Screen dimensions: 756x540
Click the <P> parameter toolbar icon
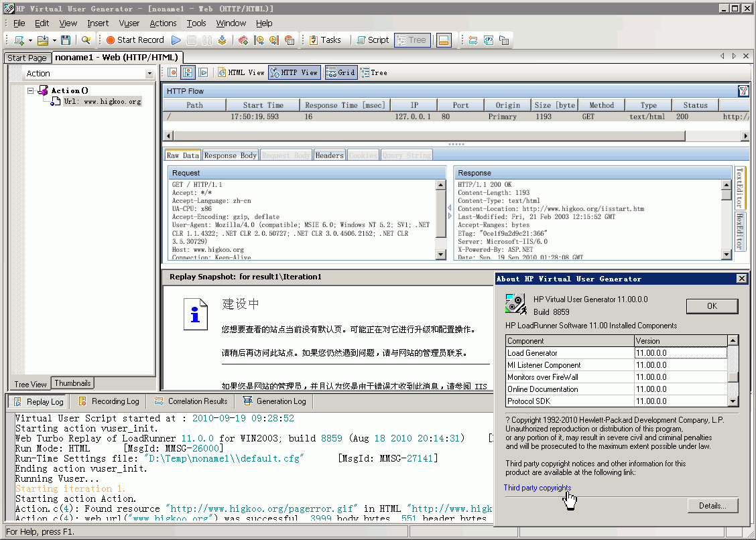pos(489,40)
